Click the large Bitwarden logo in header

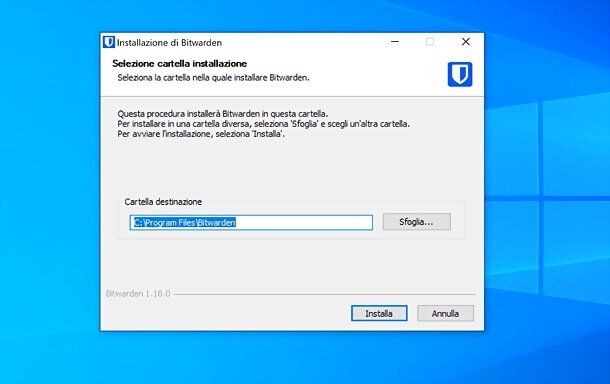click(460, 74)
